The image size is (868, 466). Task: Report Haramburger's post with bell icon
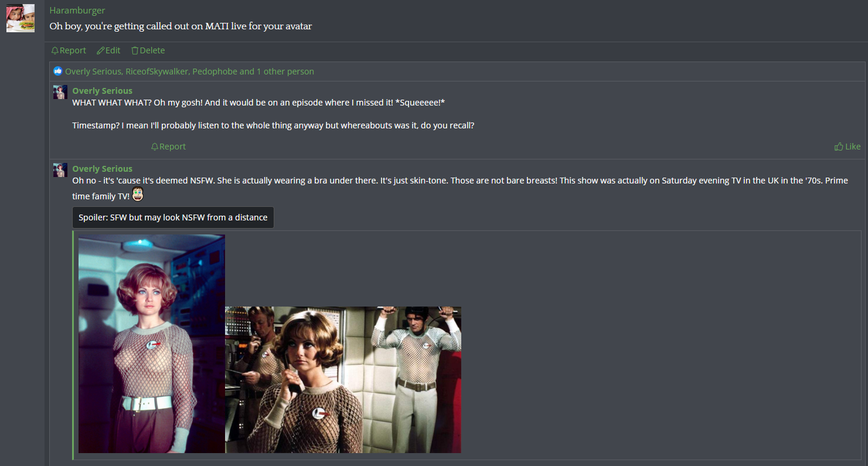(x=69, y=50)
